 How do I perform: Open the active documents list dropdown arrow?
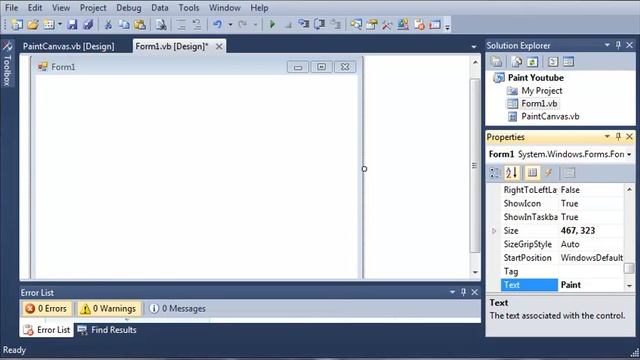473,47
